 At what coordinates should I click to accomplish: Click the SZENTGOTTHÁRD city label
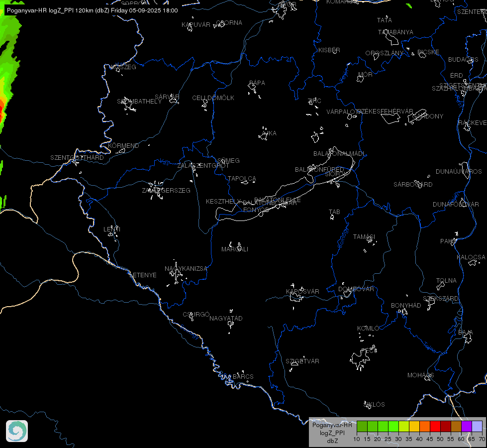click(77, 158)
